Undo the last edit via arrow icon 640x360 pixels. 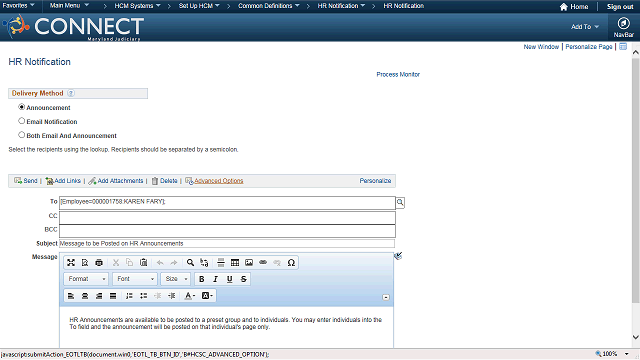click(x=160, y=262)
